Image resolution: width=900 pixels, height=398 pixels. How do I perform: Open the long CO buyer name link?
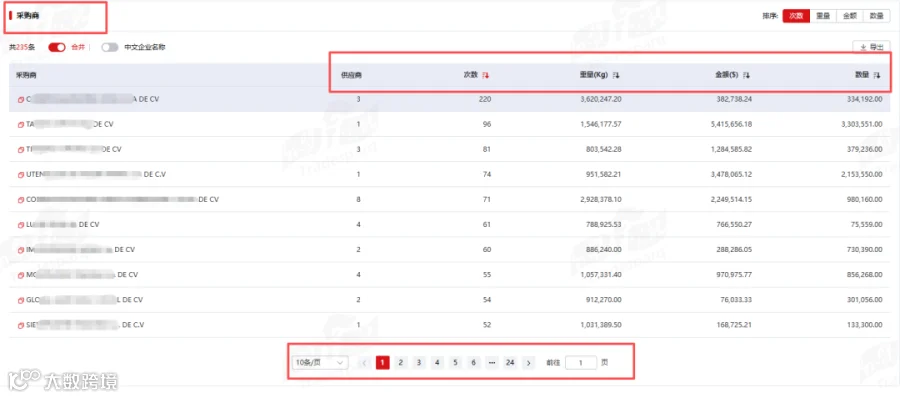pos(123,200)
